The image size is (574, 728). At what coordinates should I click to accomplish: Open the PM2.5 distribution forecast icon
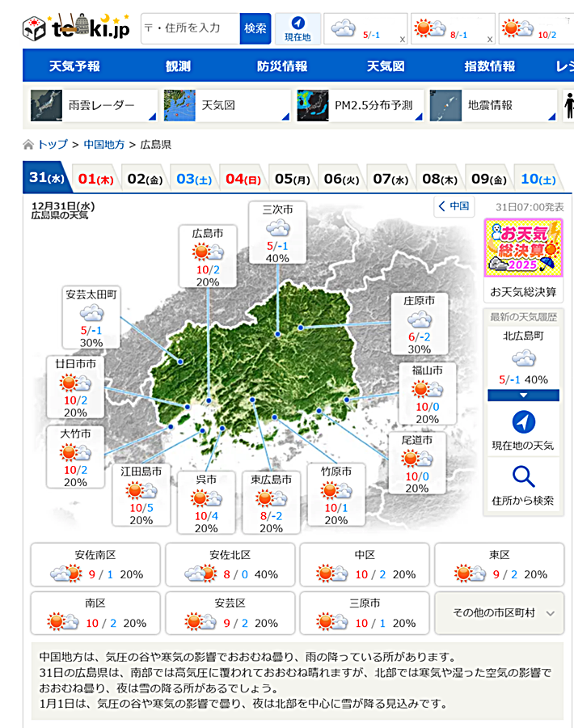[312, 105]
